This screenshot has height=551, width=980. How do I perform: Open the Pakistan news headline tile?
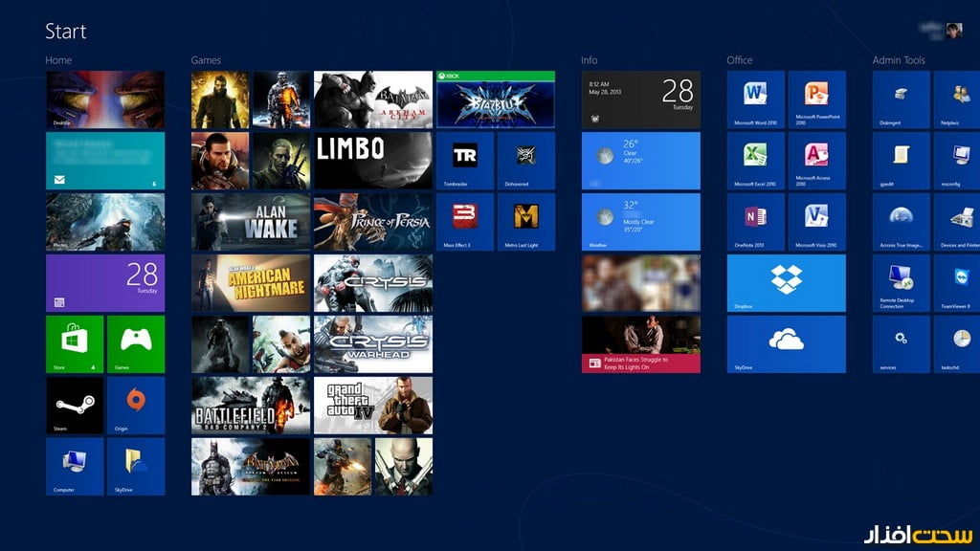point(641,343)
